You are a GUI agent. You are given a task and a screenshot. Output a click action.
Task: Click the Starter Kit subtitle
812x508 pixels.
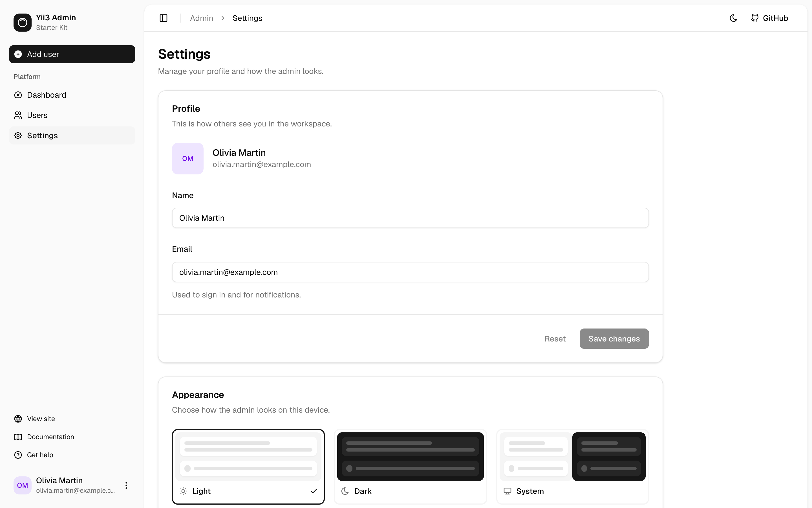[x=52, y=28]
